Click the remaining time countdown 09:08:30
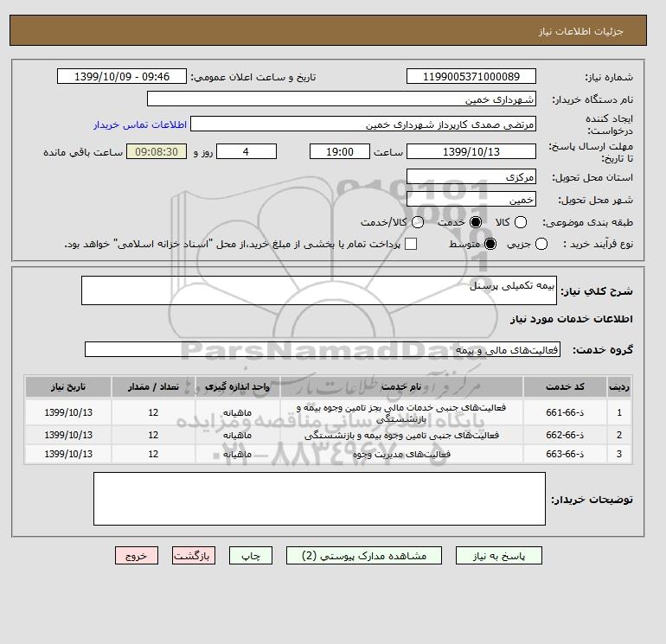666x644 pixels. pyautogui.click(x=157, y=151)
